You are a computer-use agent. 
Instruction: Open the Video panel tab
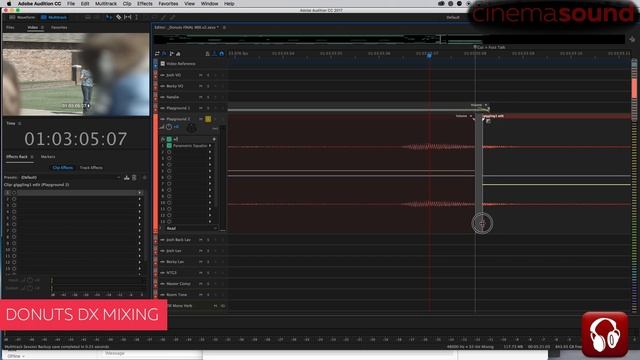point(33,27)
